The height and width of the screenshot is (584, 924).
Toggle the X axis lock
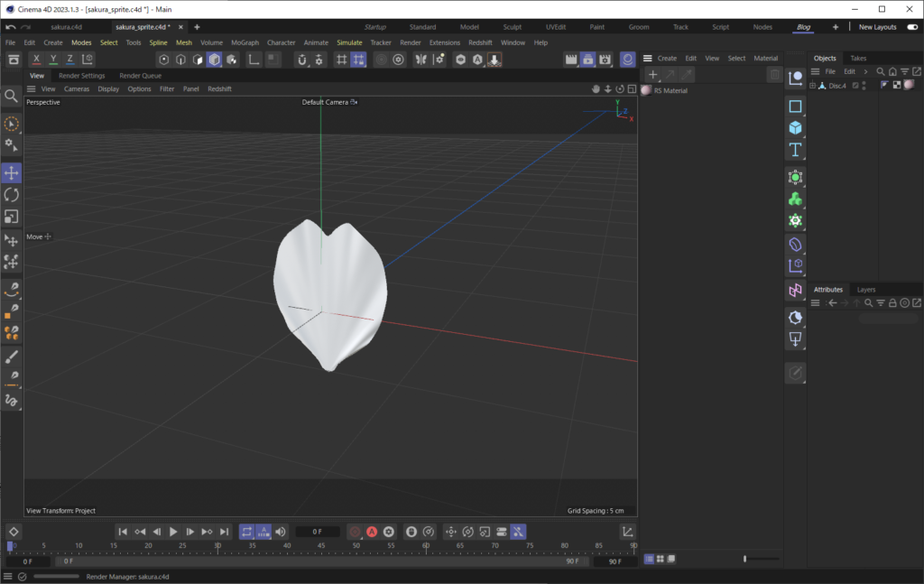click(x=36, y=59)
